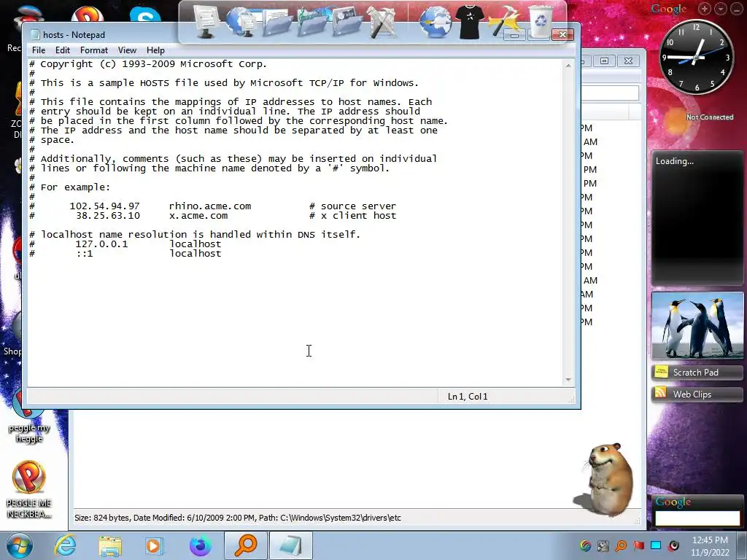Click the Explorer details path text 'C:\Windows\System32\drivers\etc'
The height and width of the screenshot is (560, 747).
(341, 518)
